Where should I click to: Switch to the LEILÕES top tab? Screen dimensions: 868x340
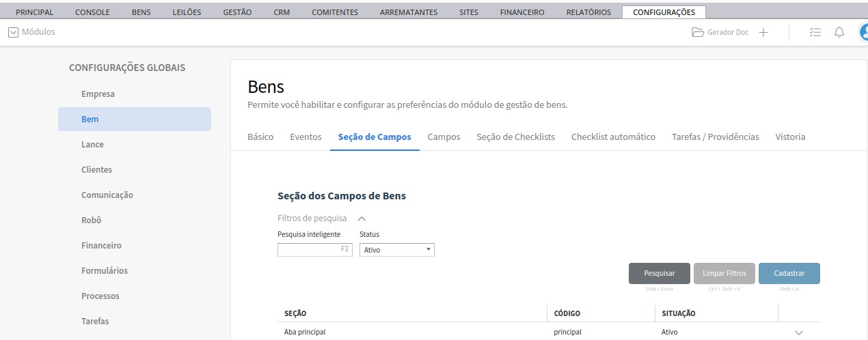pos(187,12)
